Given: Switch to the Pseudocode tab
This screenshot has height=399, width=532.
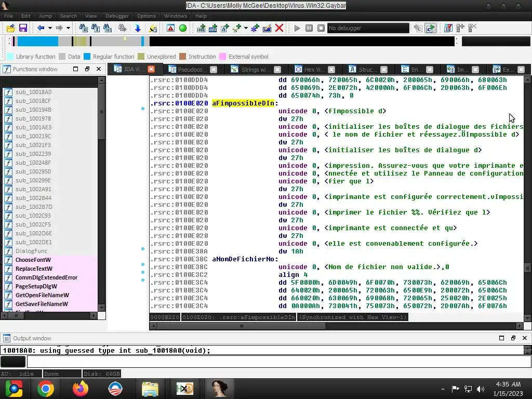Looking at the screenshot, I should tap(192, 70).
